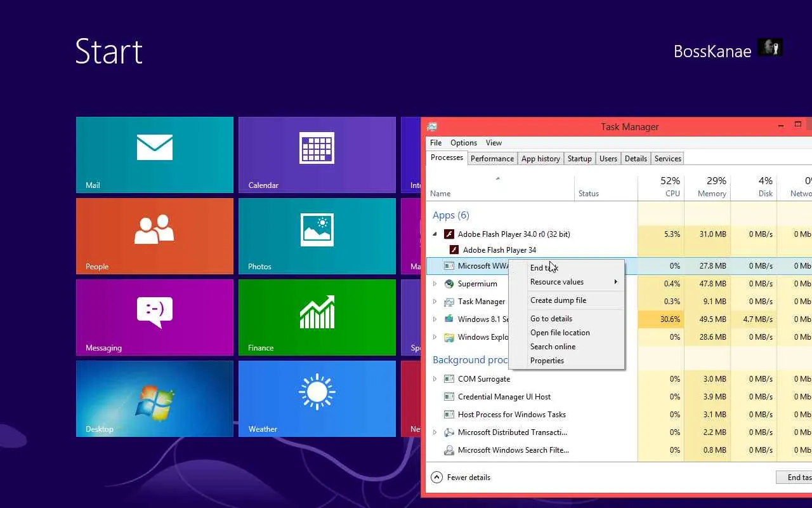Click the Host Process for Windows Tasks icon

[449, 415]
